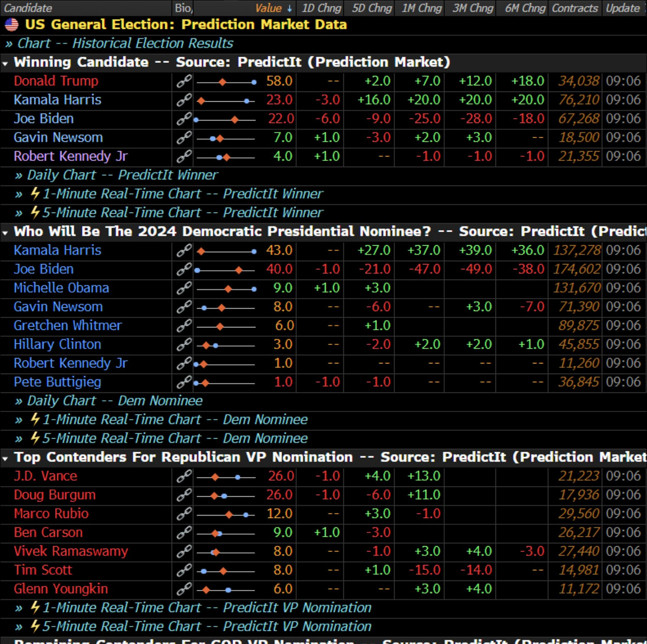Click lightning icon on 5-Minute VP Nomination chart
Image resolution: width=647 pixels, height=644 pixels.
[35, 626]
